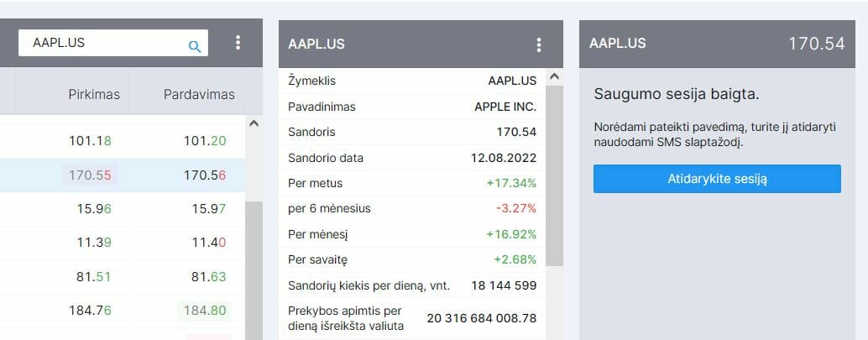Click the 170.54 price in order panel header

tap(816, 44)
